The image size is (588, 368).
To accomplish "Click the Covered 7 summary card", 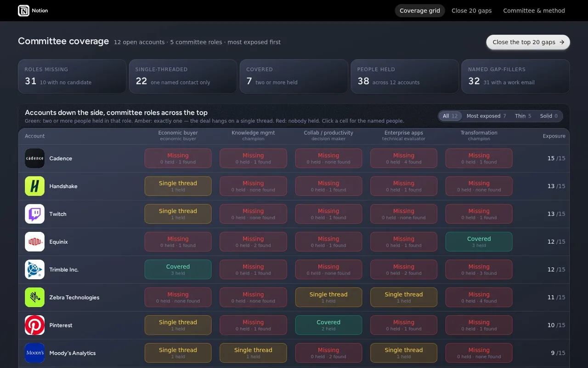I will [294, 76].
